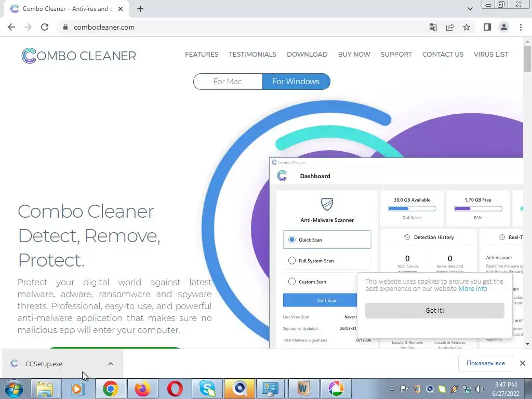
Task: Click the volume speaker tray icon
Action: coord(480,389)
